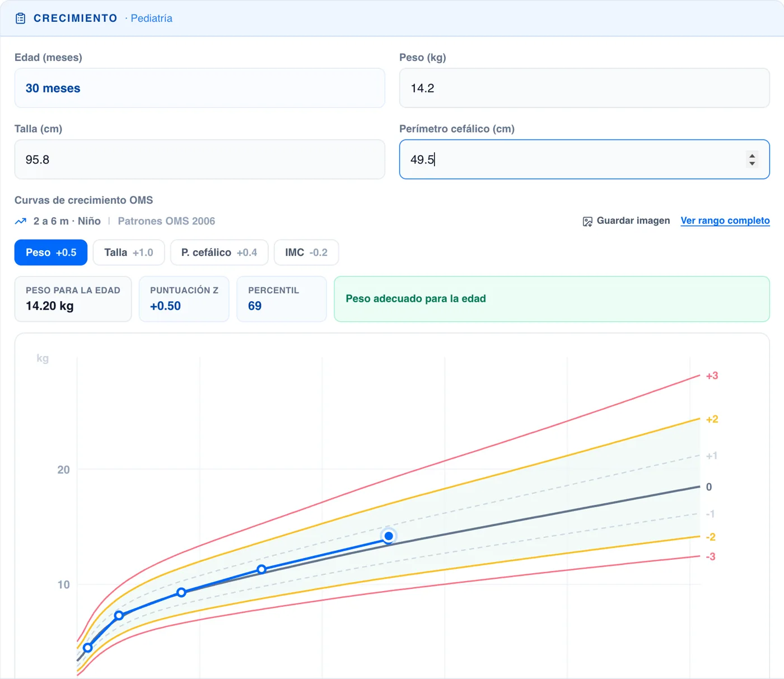784x679 pixels.
Task: Click the trend line icon near 2 a 6 m
Action: [x=21, y=221]
